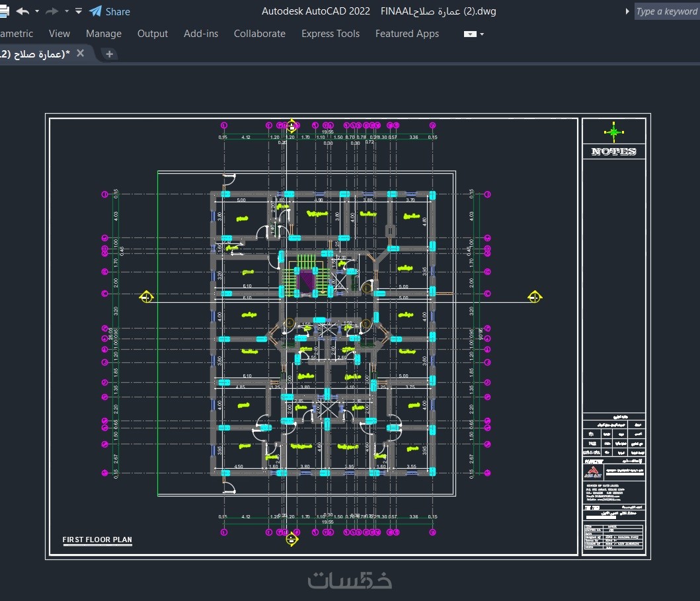Screen dimensions: 700x601
Task: Click the Plot printer icon
Action: (x=3, y=11)
